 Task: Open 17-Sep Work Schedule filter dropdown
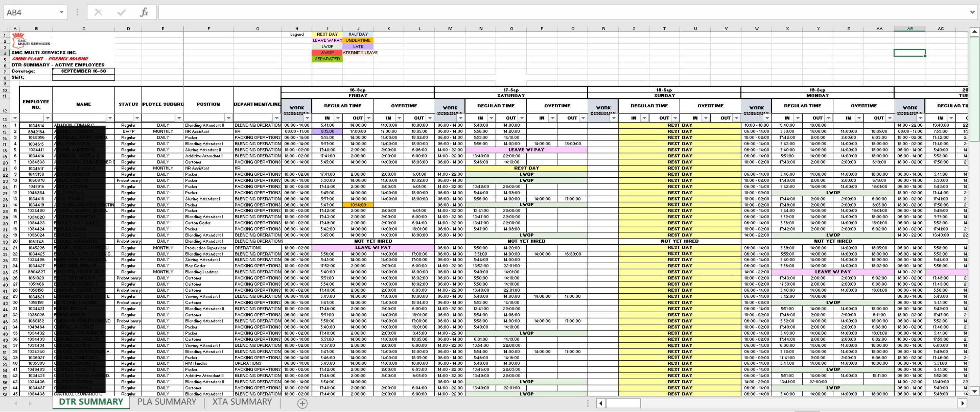[461, 118]
